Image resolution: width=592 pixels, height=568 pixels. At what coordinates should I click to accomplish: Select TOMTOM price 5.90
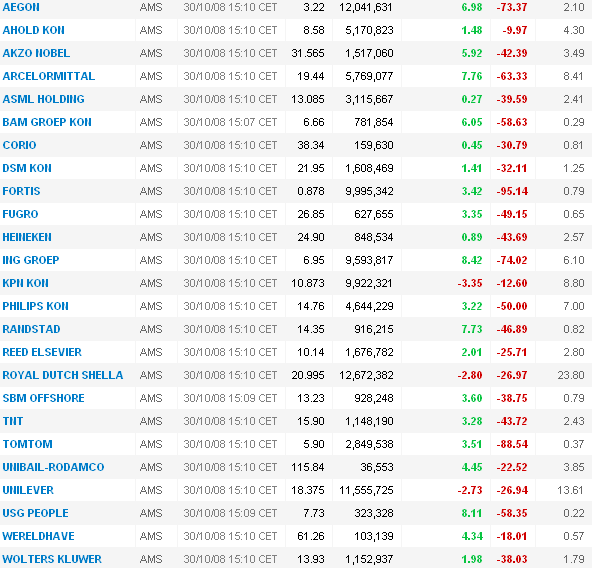point(314,445)
